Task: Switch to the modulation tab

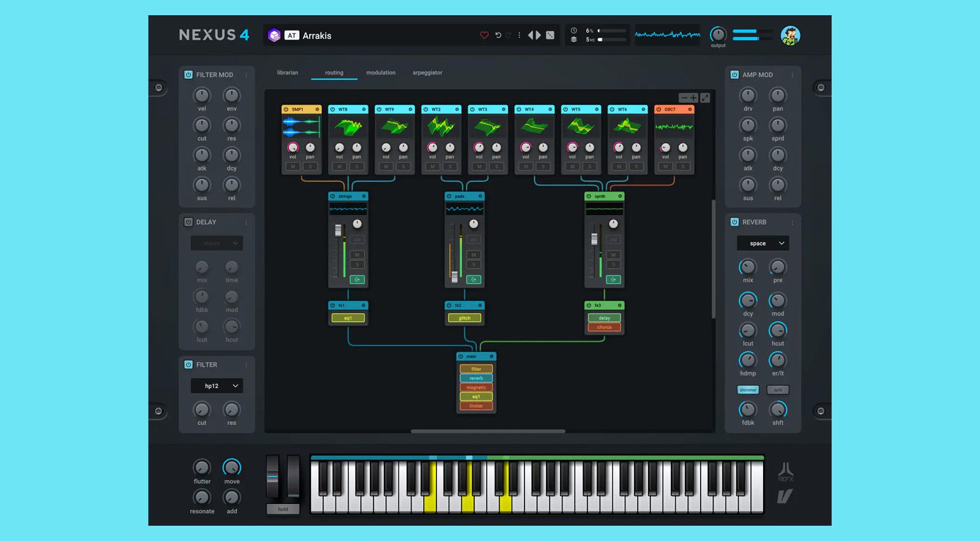Action: click(381, 73)
